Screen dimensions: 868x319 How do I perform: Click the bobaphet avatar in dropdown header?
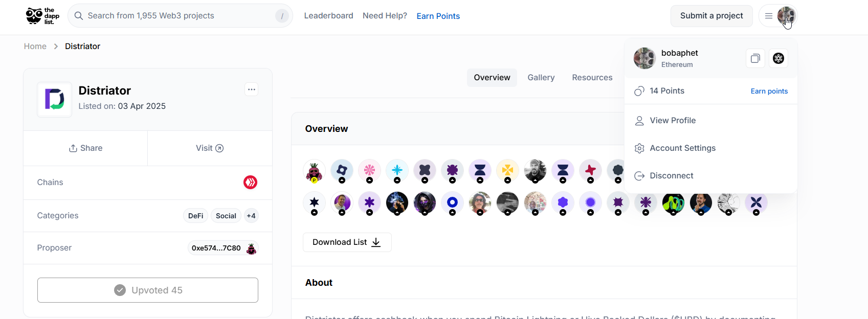pyautogui.click(x=644, y=58)
